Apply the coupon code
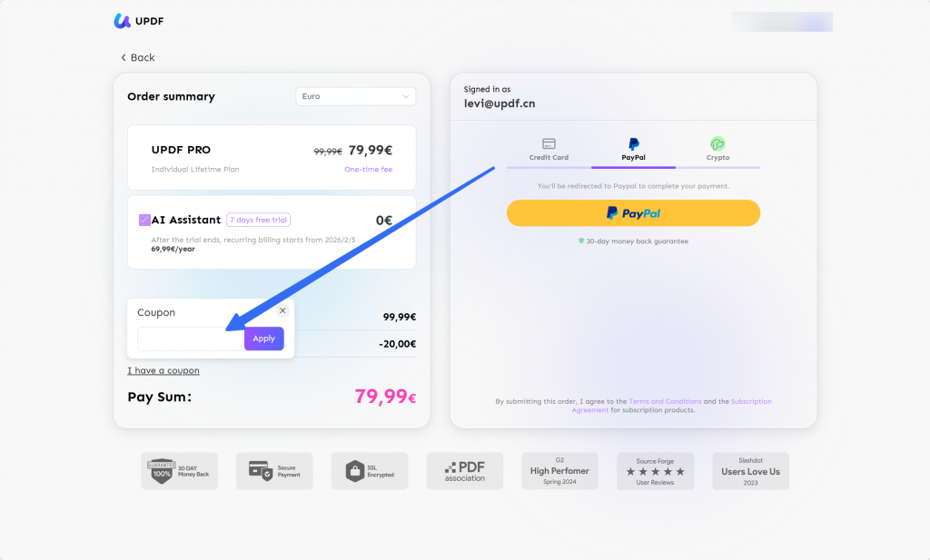The width and height of the screenshot is (930, 560). [x=264, y=339]
